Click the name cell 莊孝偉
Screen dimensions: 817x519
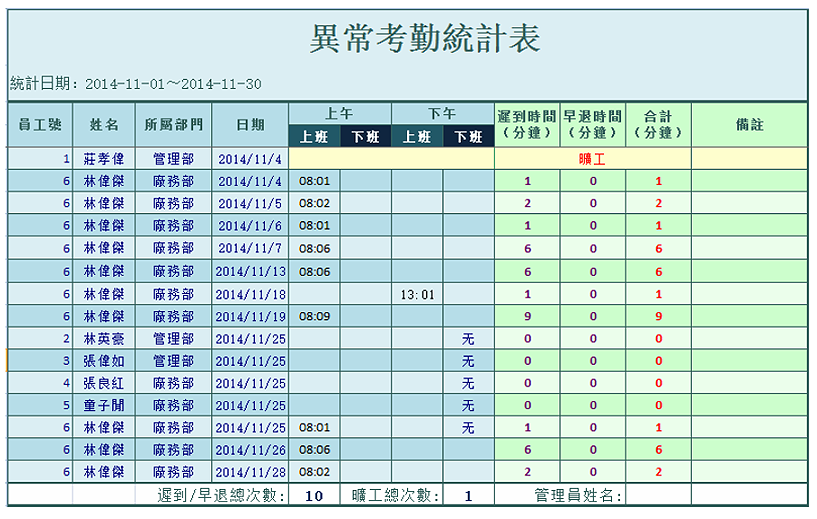pos(104,158)
